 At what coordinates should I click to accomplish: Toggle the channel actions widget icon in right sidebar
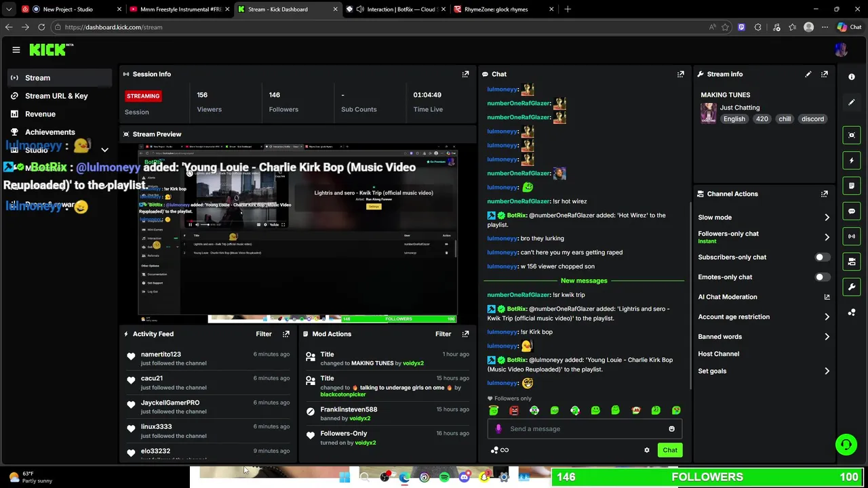click(852, 262)
